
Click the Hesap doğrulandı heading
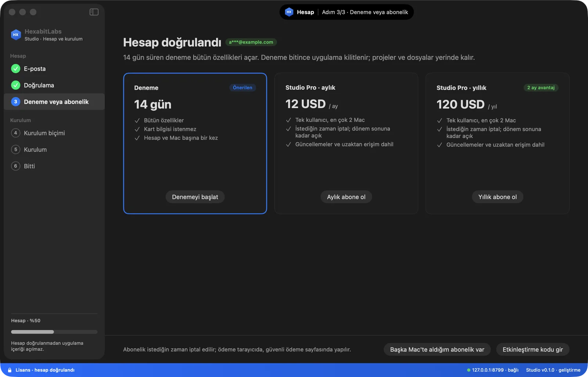(172, 42)
